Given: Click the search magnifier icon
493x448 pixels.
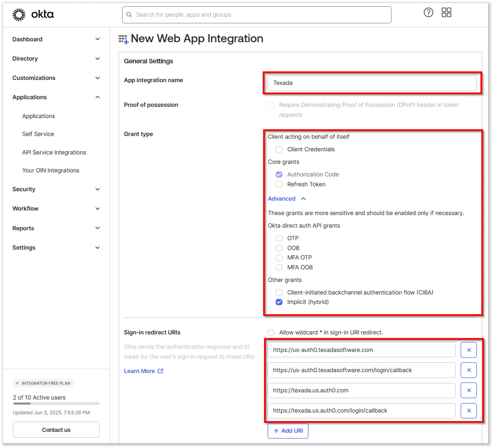Looking at the screenshot, I should [x=129, y=14].
